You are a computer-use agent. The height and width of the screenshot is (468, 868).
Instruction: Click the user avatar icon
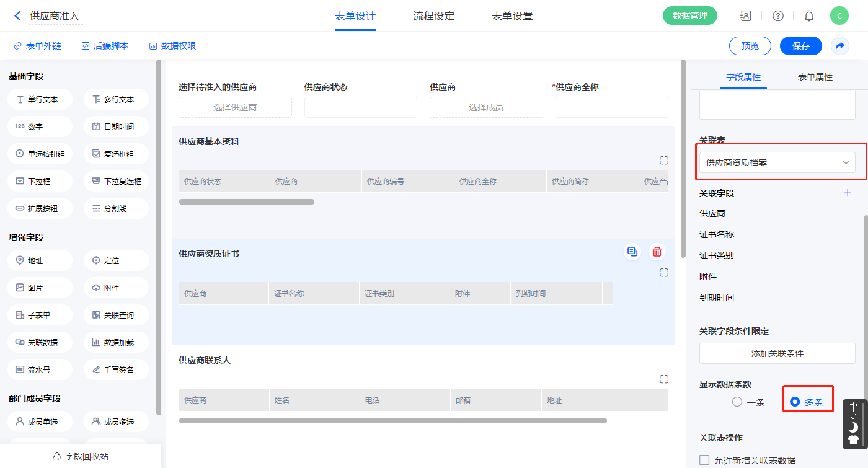[839, 16]
